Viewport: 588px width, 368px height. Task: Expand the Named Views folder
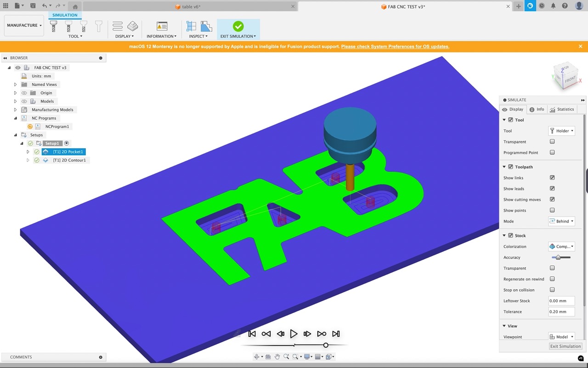click(x=15, y=85)
